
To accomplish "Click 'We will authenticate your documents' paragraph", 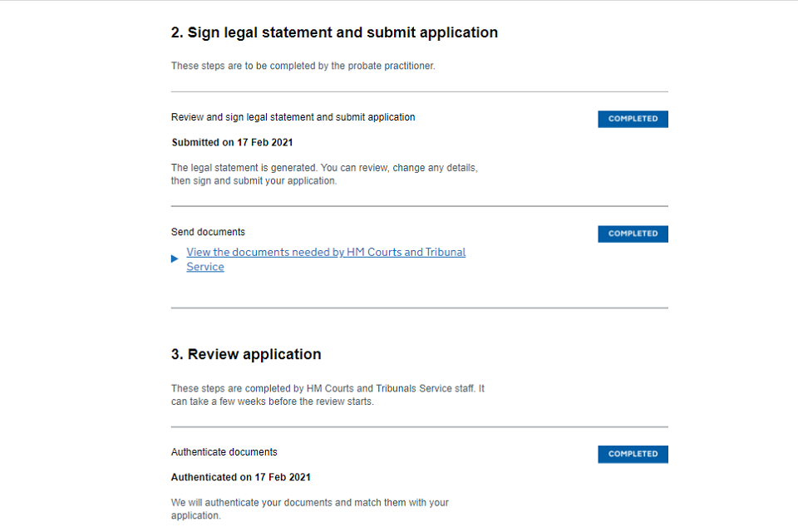I will [309, 509].
